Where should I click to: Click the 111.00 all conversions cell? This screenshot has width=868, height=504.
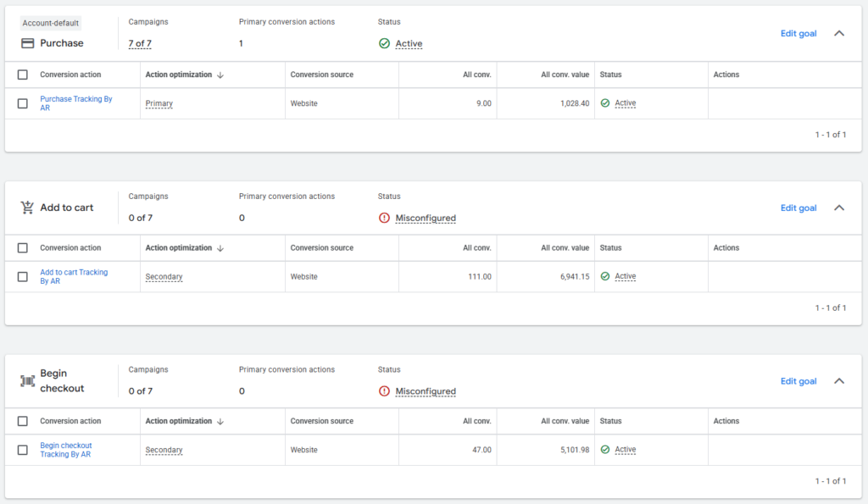click(480, 277)
